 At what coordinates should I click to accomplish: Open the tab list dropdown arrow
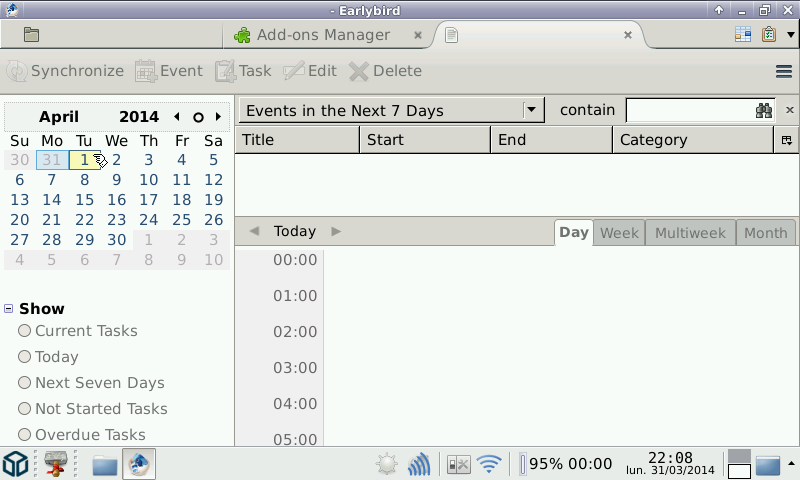[x=793, y=35]
